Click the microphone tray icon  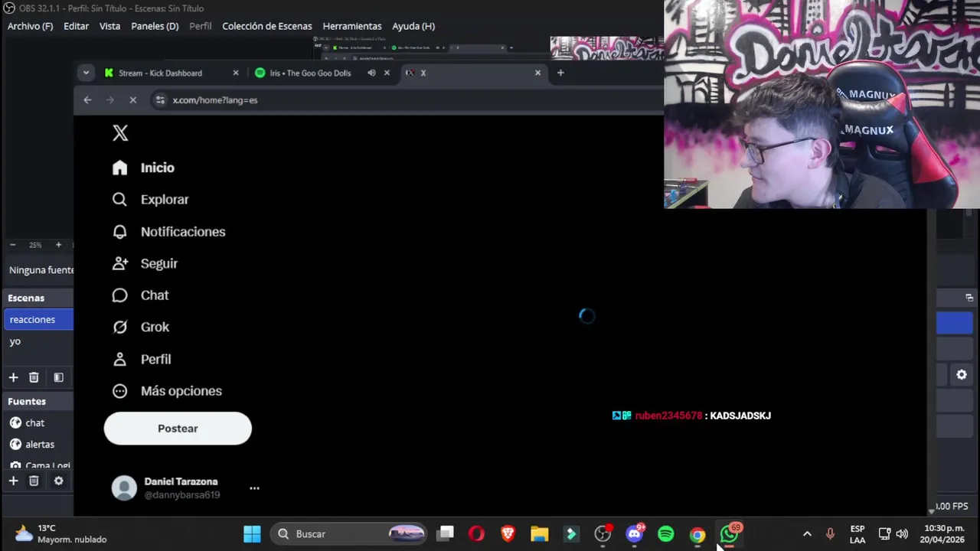pyautogui.click(x=830, y=534)
